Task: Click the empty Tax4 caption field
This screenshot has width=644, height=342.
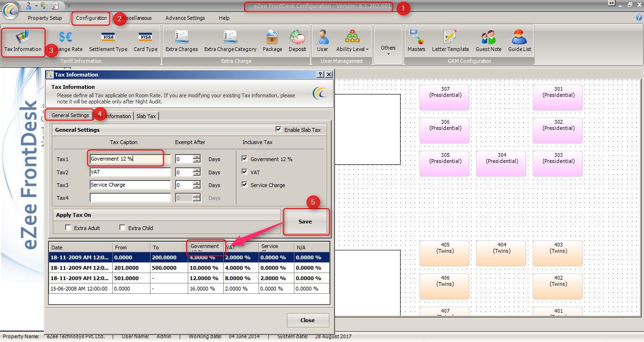Action: click(130, 198)
